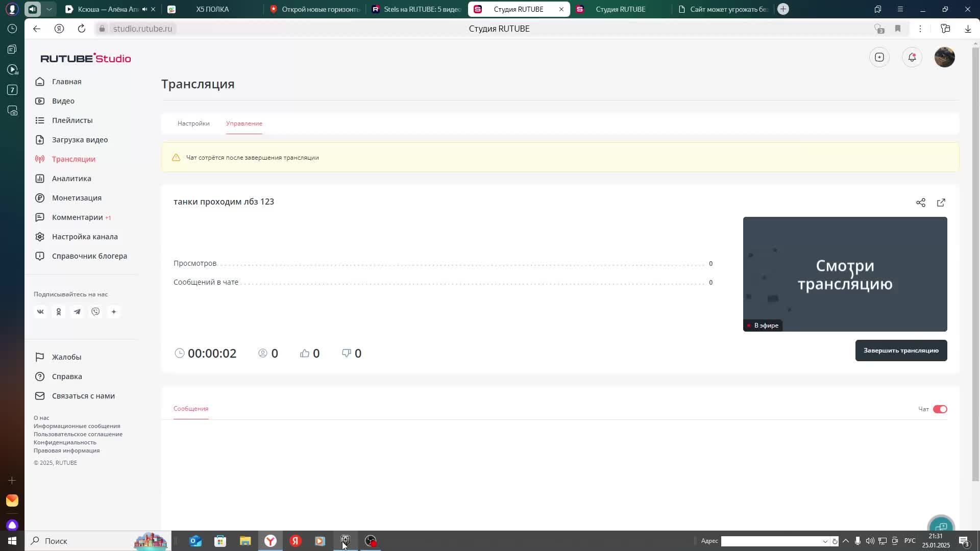The image size is (980, 551).
Task: Open Пользовательское соглашение footer link
Action: click(78, 434)
